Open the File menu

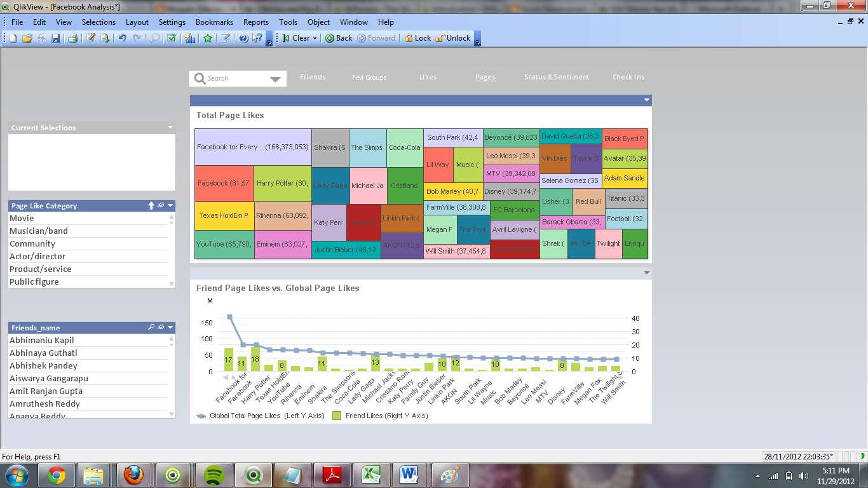point(17,22)
